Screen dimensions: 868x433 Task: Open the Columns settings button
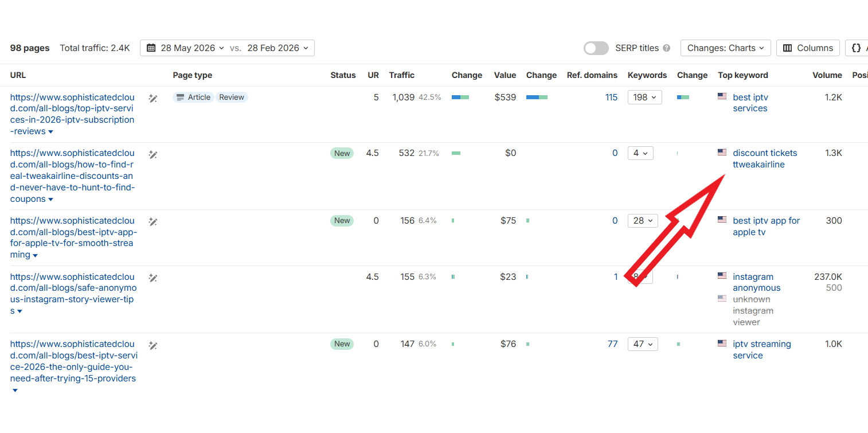click(x=808, y=48)
